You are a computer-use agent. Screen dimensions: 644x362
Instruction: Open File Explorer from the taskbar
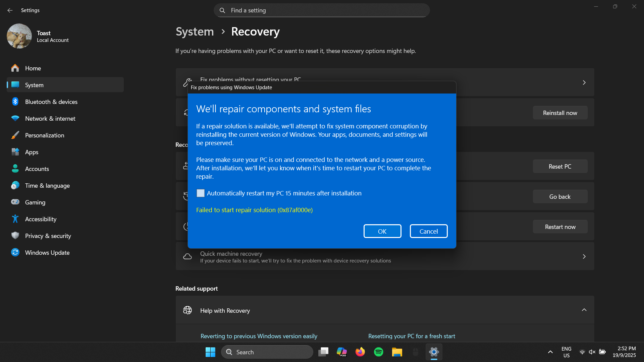[x=397, y=352]
